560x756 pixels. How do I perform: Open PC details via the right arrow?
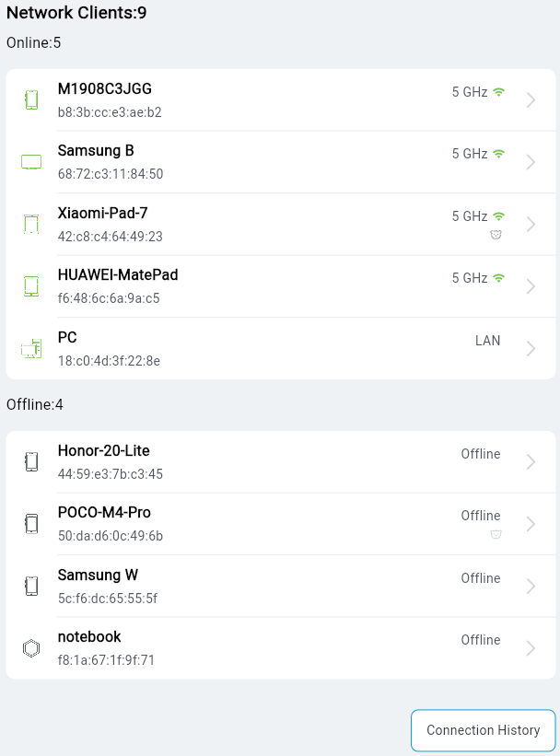tap(531, 348)
